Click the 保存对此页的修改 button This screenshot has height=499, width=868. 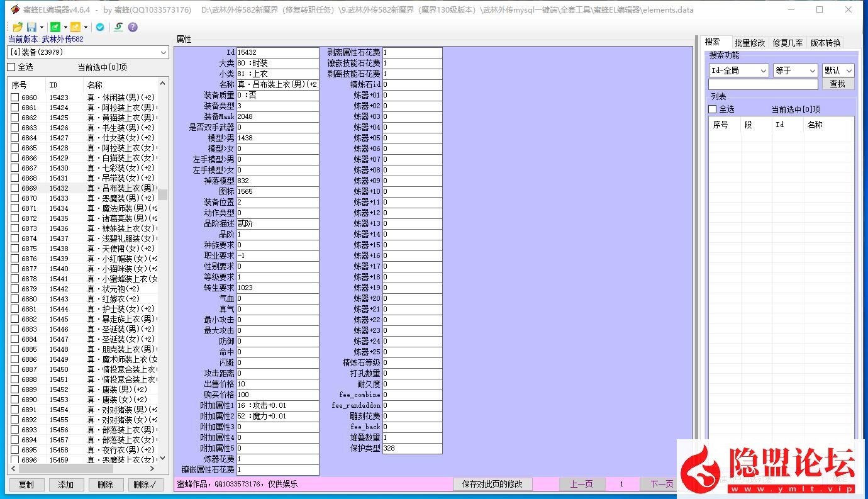tap(492, 484)
